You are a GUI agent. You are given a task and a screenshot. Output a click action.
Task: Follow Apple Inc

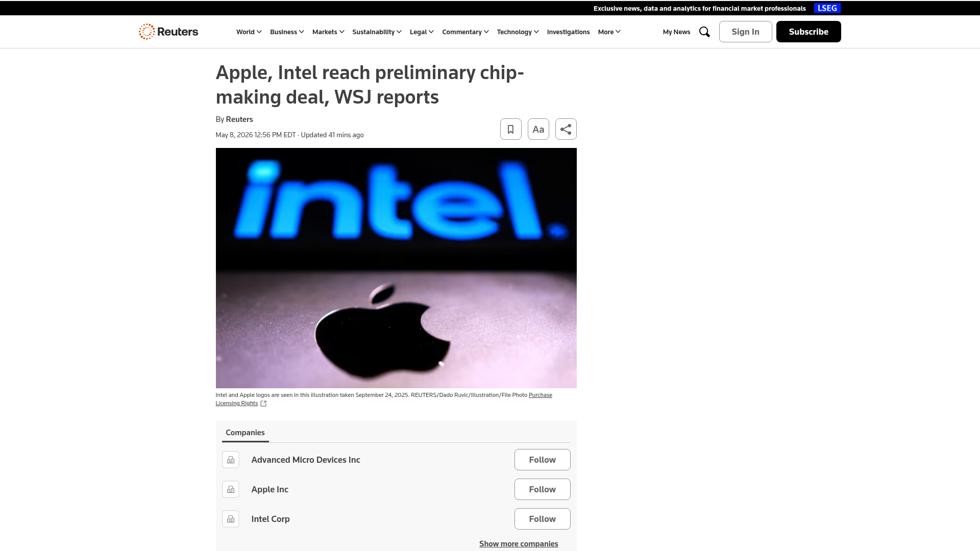[x=542, y=489]
